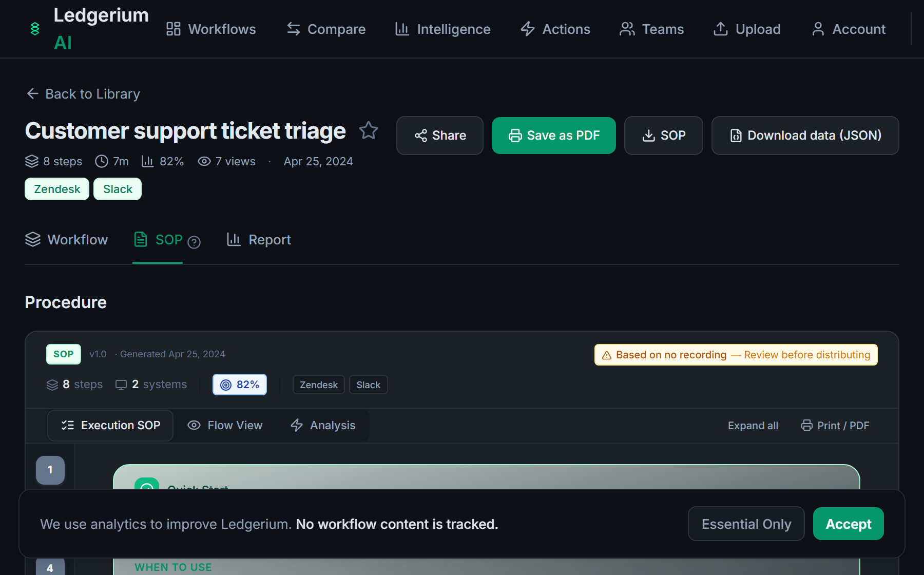Image resolution: width=924 pixels, height=575 pixels.
Task: Expand all procedure steps
Action: 753,426
